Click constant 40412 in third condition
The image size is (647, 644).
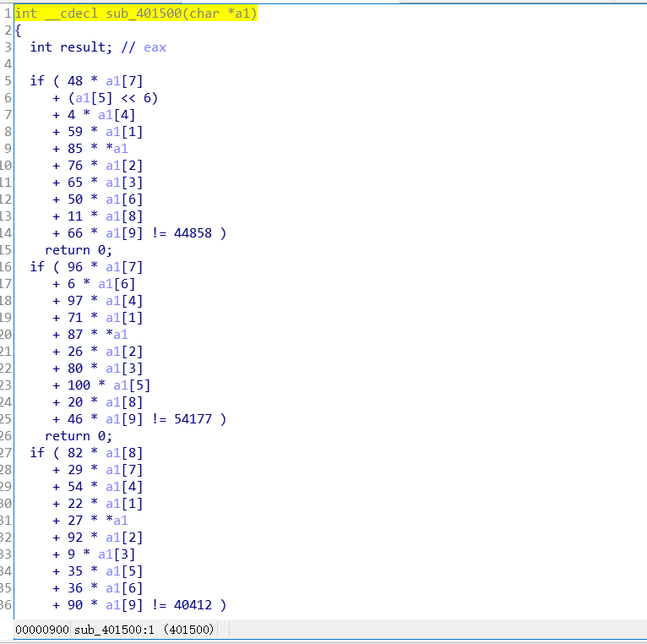193,605
